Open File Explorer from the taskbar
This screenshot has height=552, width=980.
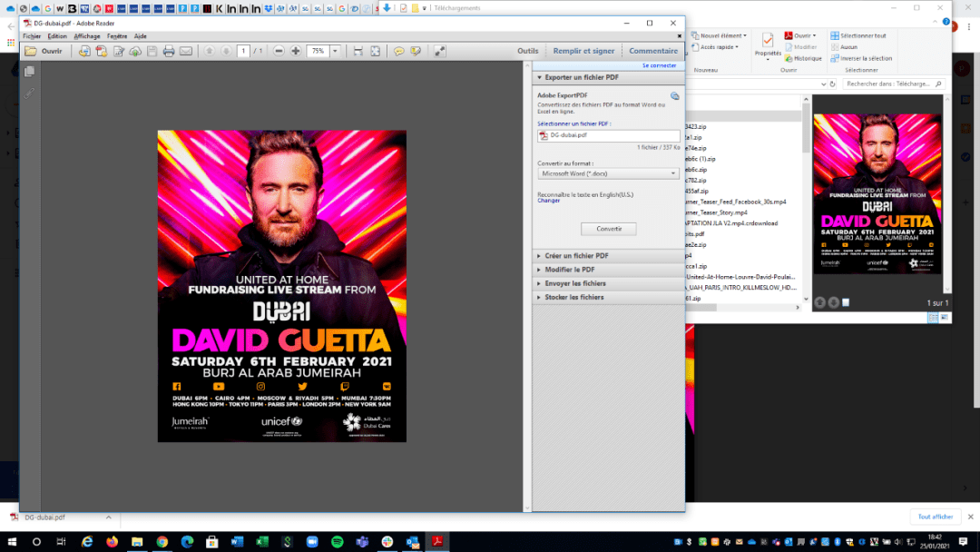click(x=137, y=541)
